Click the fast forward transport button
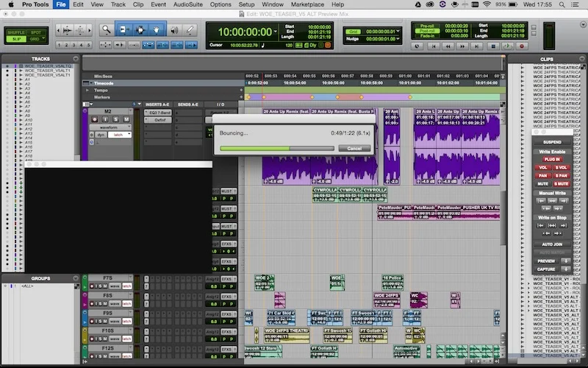 click(462, 46)
